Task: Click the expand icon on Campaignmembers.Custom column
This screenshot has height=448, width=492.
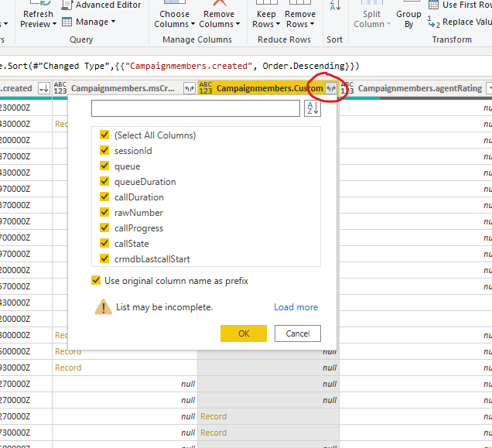Action: [x=330, y=89]
